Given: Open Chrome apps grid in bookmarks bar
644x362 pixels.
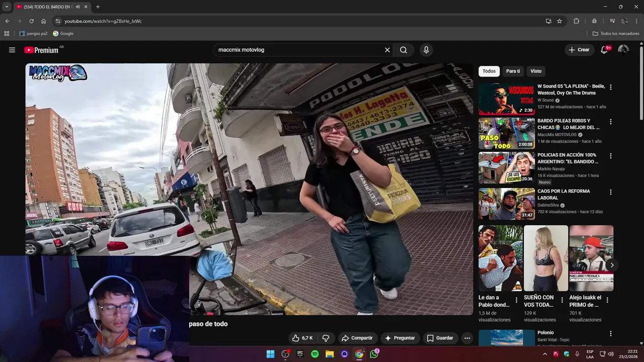Looking at the screenshot, I should pyautogui.click(x=7, y=34).
